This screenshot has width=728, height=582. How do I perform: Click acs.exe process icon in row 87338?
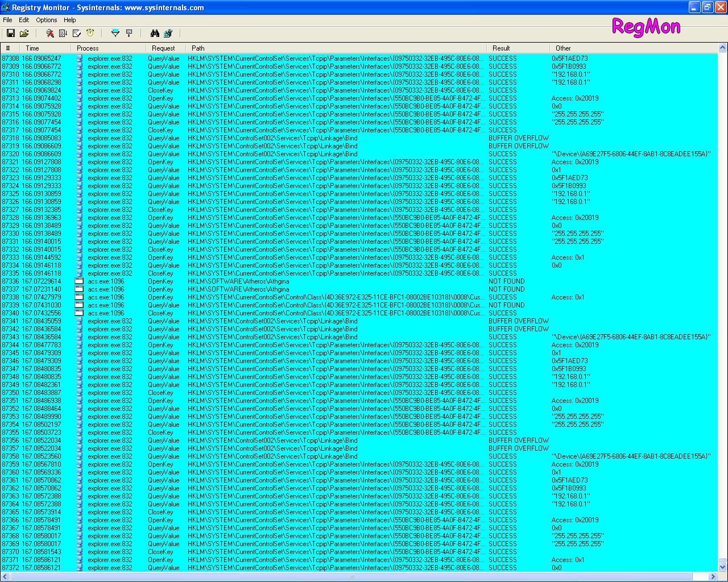80,297
